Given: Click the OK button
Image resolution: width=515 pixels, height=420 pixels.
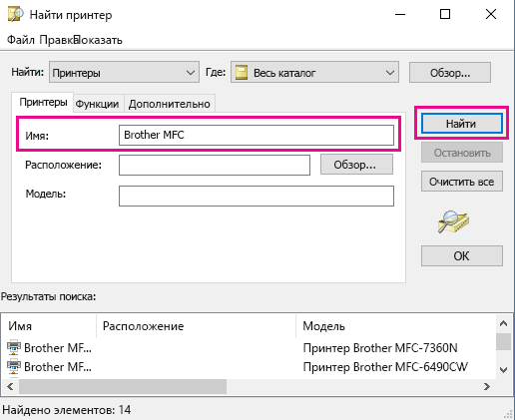Looking at the screenshot, I should 462,256.
